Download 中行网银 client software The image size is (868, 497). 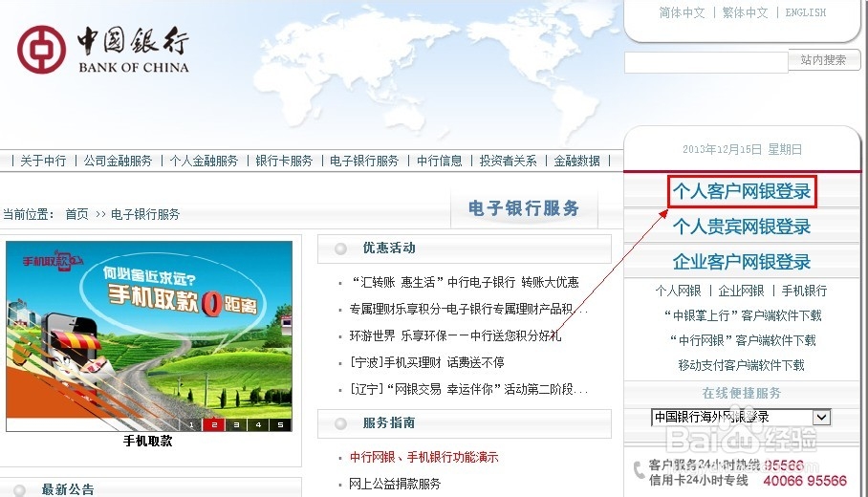[743, 340]
